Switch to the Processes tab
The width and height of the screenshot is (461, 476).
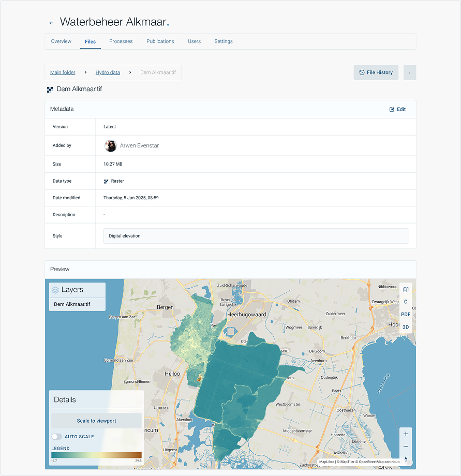pos(121,41)
